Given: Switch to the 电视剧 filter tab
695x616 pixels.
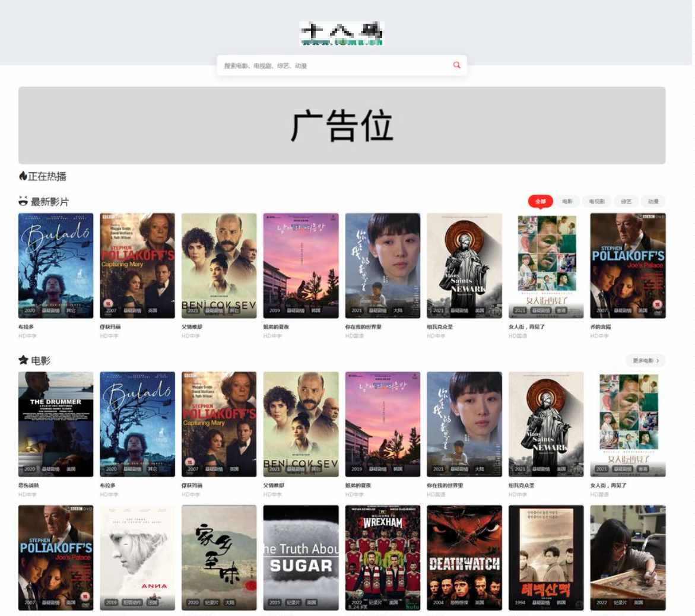Looking at the screenshot, I should (596, 201).
